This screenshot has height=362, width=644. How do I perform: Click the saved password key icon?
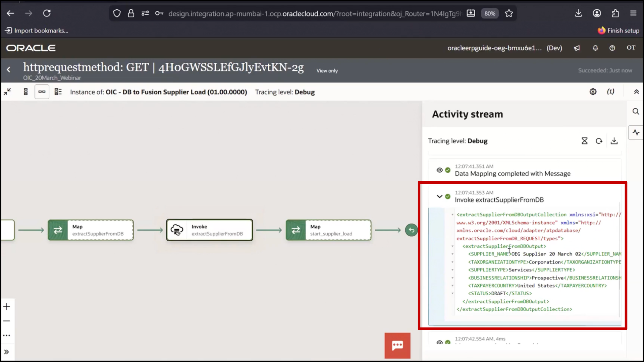159,13
